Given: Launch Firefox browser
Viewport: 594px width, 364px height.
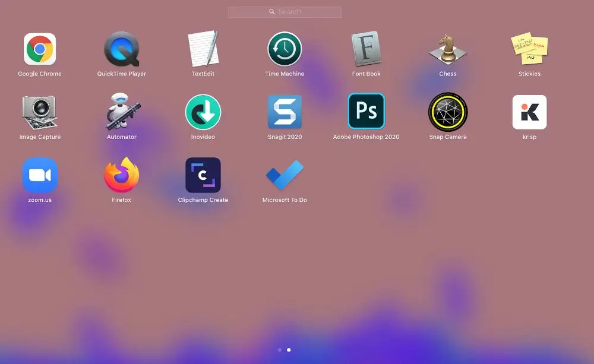Looking at the screenshot, I should [x=122, y=175].
